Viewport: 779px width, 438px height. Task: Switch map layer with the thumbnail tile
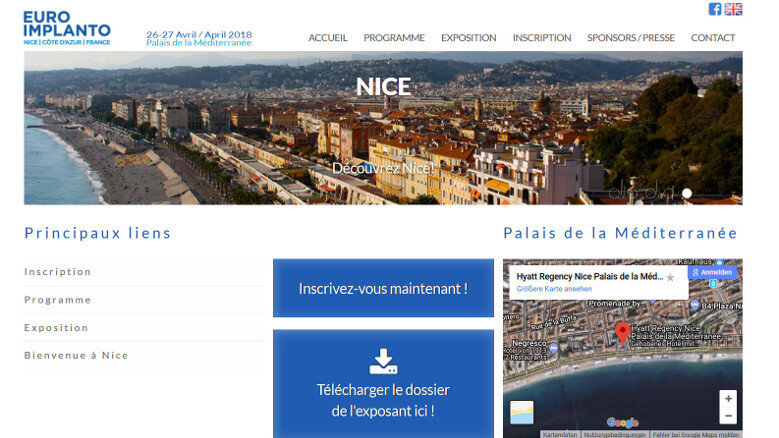[x=522, y=413]
